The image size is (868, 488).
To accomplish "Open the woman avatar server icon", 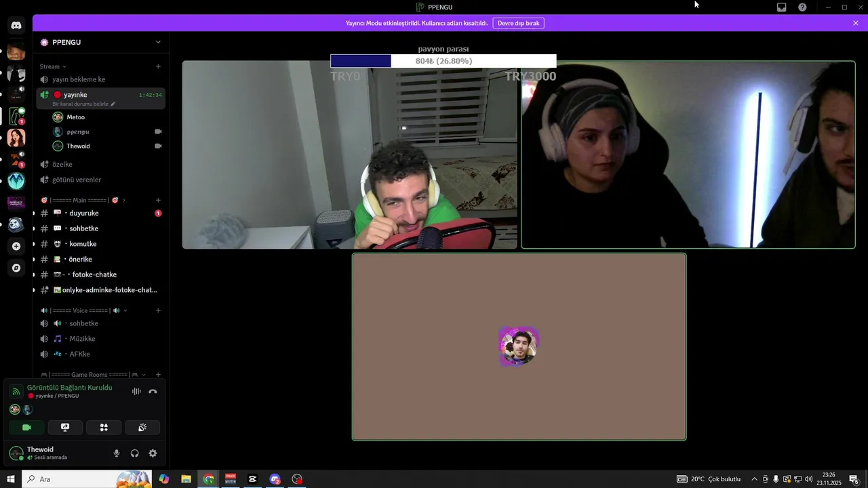I will [x=16, y=138].
